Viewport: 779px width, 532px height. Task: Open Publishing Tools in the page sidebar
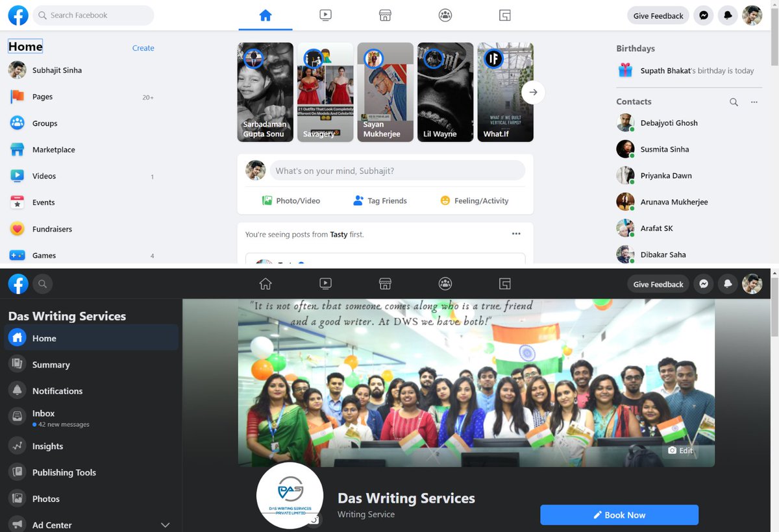pos(92,472)
